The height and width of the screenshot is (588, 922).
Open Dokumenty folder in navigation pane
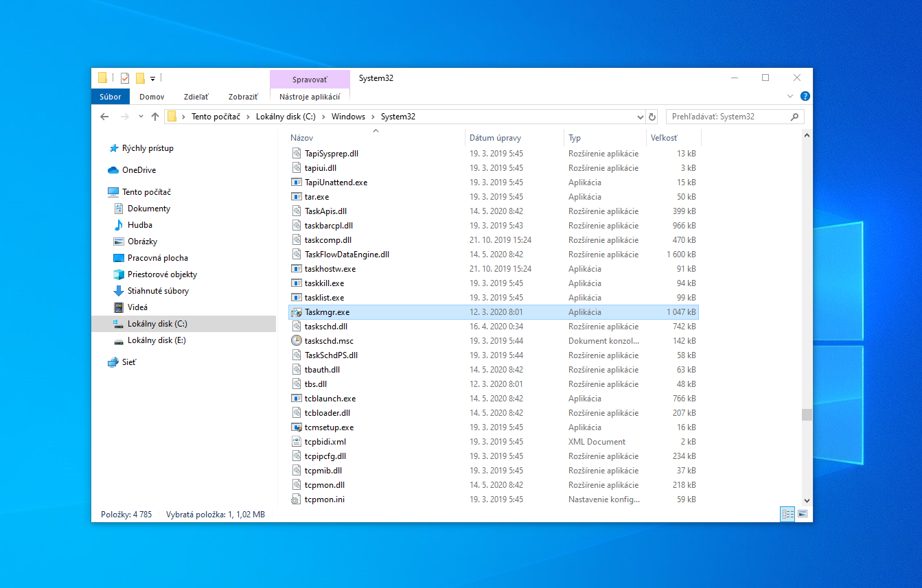coord(148,209)
